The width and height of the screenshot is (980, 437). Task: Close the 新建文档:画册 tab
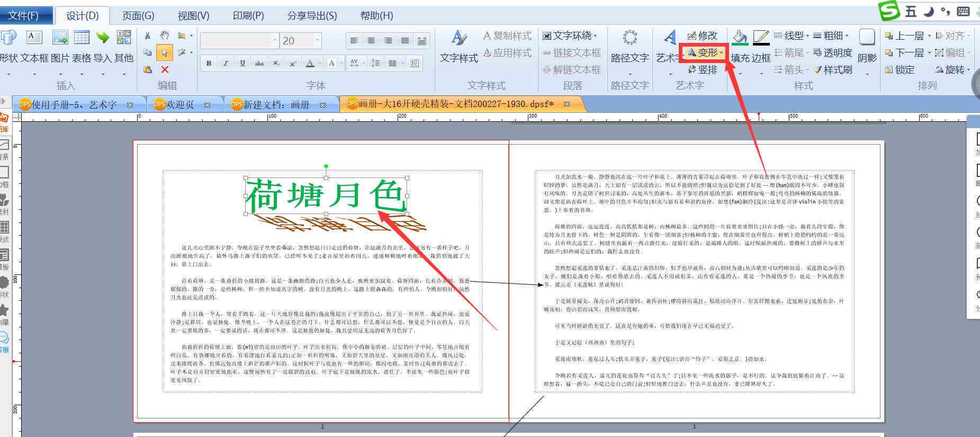(322, 105)
